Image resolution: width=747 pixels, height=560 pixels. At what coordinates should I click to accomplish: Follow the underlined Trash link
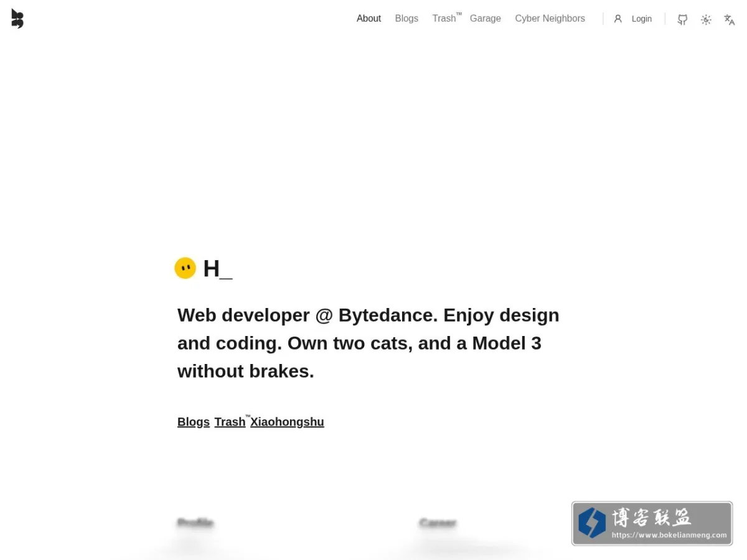[230, 422]
